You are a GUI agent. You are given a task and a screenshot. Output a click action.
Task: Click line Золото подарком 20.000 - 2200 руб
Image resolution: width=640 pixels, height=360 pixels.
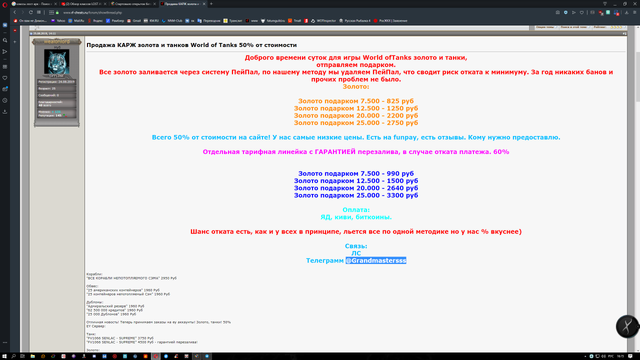coord(356,116)
